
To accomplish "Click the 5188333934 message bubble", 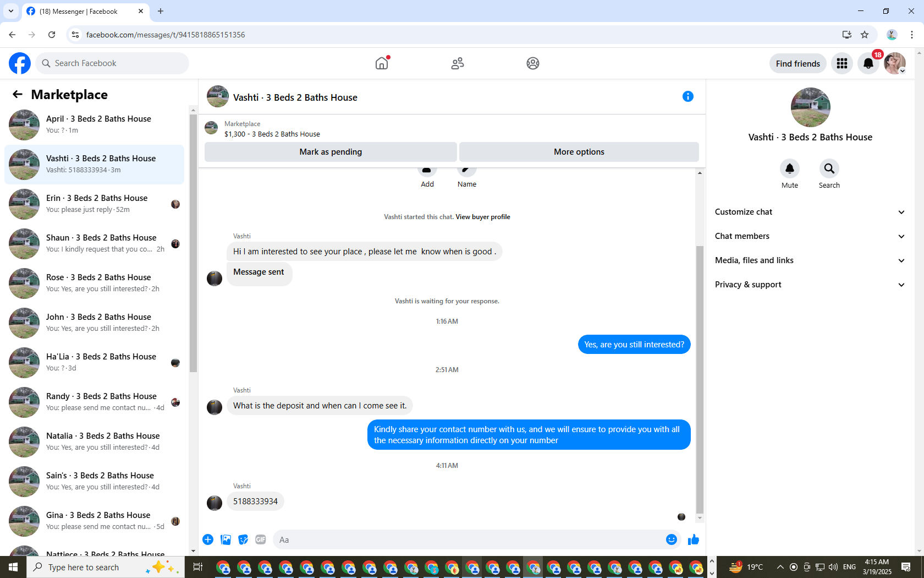I will pyautogui.click(x=255, y=501).
